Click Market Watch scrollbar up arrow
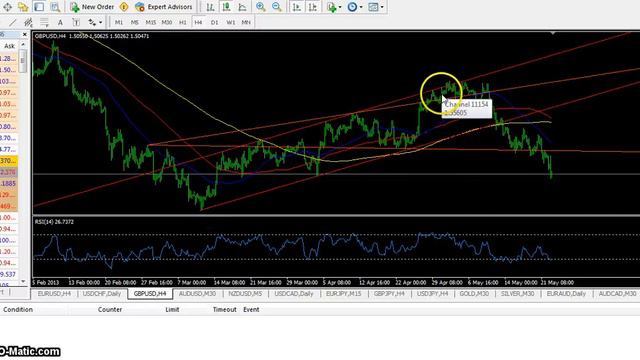Viewport: 640px width, 360px height. coord(23,44)
